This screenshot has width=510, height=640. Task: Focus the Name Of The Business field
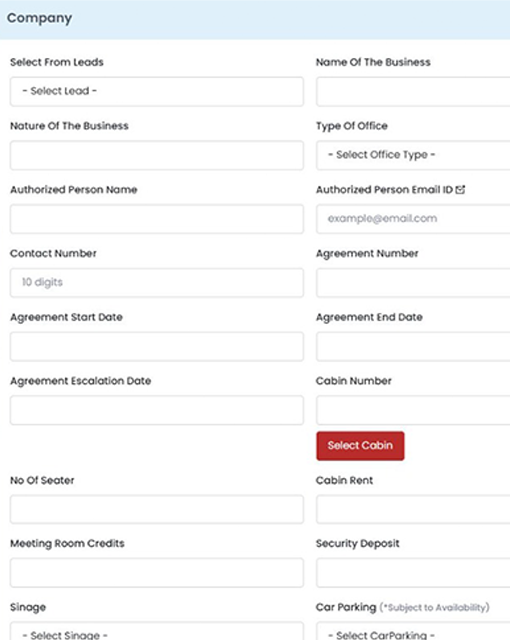[x=413, y=91]
